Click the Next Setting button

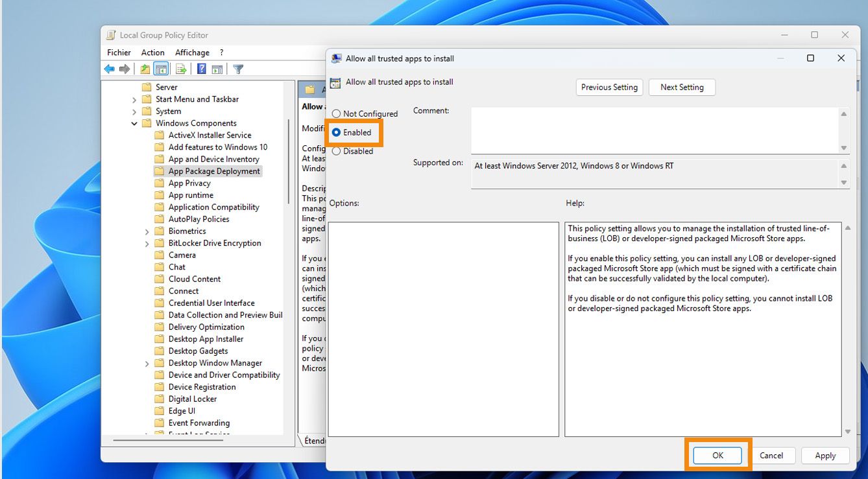pyautogui.click(x=682, y=88)
